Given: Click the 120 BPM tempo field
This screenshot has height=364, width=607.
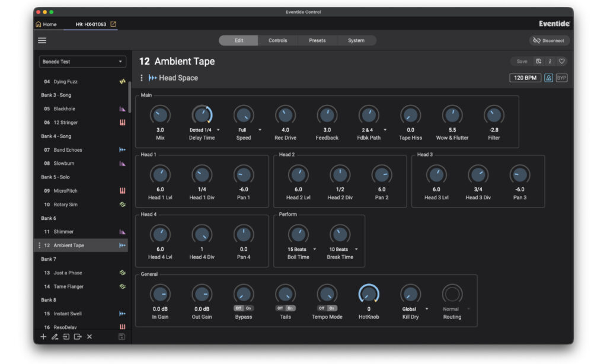Looking at the screenshot, I should [525, 78].
